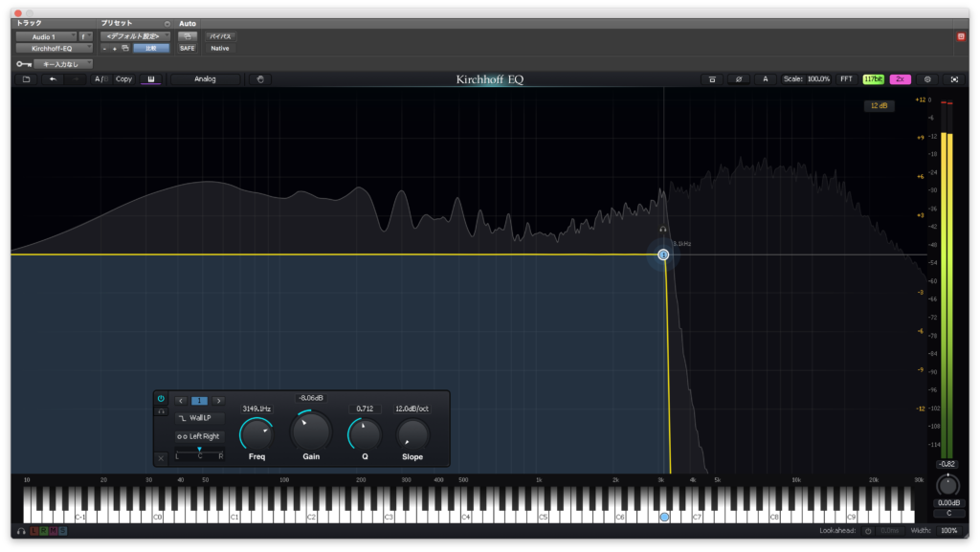Image resolution: width=980 pixels, height=552 pixels.
Task: Click the highlighted note marker on the piano keyboard
Action: (664, 517)
